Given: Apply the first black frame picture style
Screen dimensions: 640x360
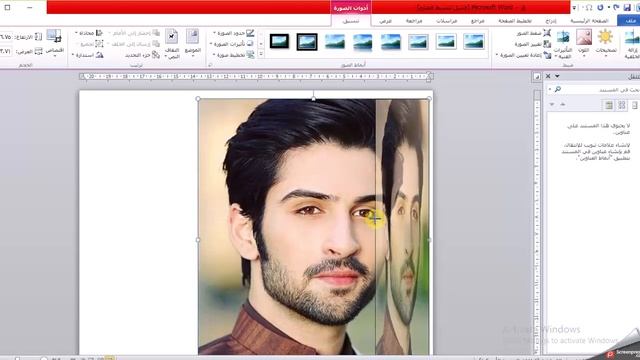Looking at the screenshot, I should click(x=280, y=41).
